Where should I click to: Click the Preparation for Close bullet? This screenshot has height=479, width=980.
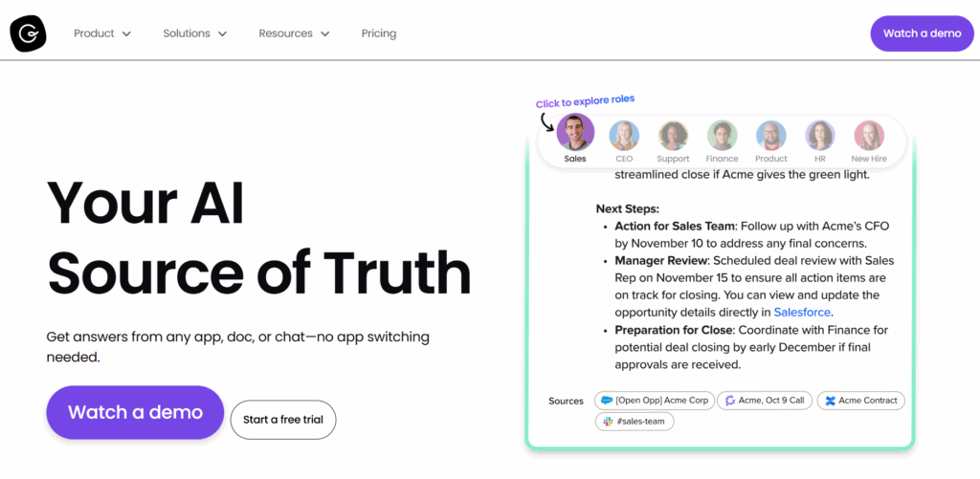(751, 347)
